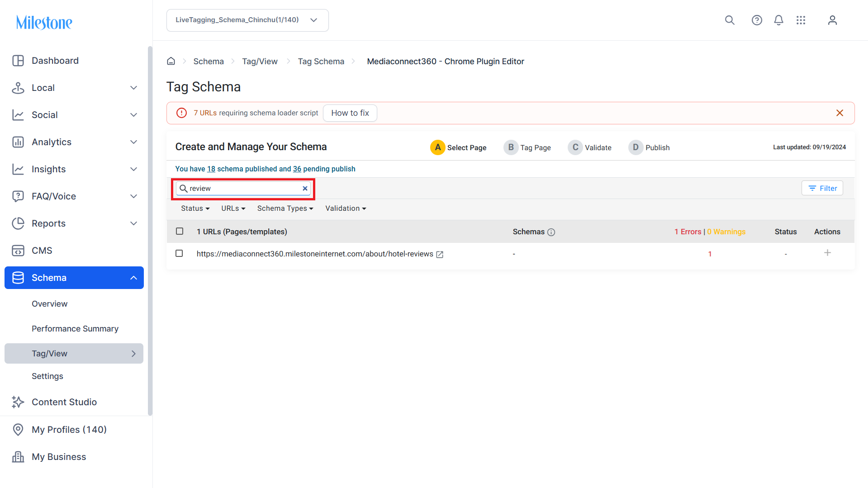Expand the Reports menu chevron
The height and width of the screenshot is (488, 868).
[133, 223]
